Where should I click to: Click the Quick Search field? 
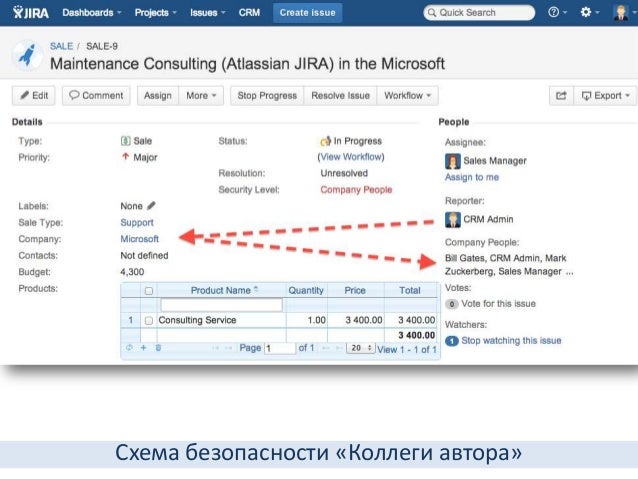click(479, 13)
